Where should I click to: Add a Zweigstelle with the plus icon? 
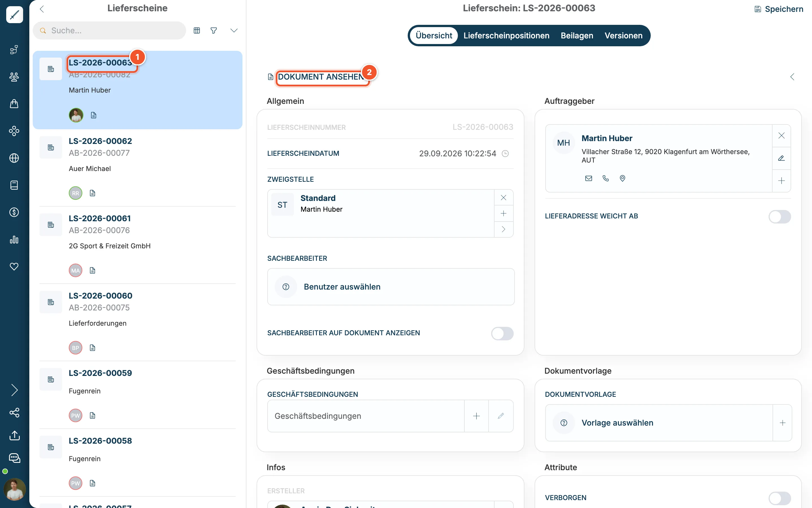(x=504, y=213)
